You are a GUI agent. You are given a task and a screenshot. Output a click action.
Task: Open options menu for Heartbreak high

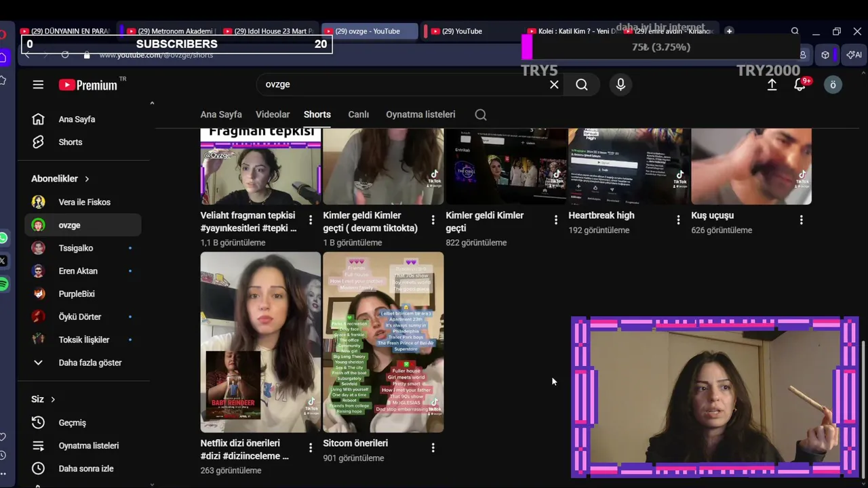point(679,220)
